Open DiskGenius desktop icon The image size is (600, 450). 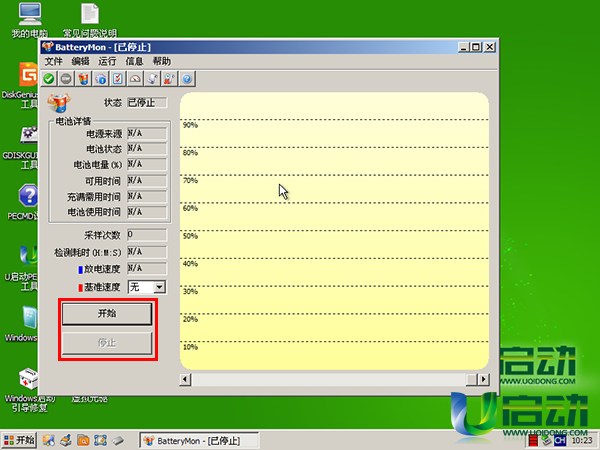pyautogui.click(x=29, y=74)
